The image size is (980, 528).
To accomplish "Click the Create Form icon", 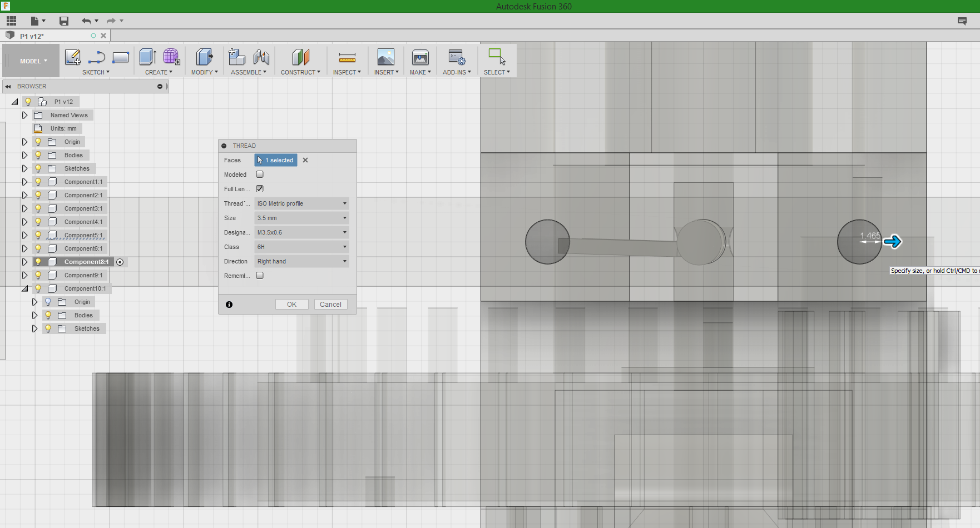I will point(171,57).
